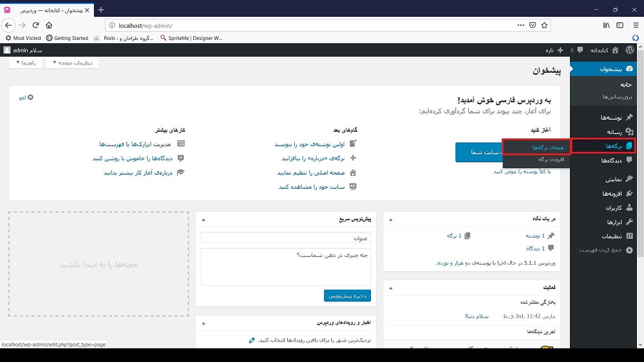
Task: Open the 1 دیدگاه link
Action: coord(535,249)
